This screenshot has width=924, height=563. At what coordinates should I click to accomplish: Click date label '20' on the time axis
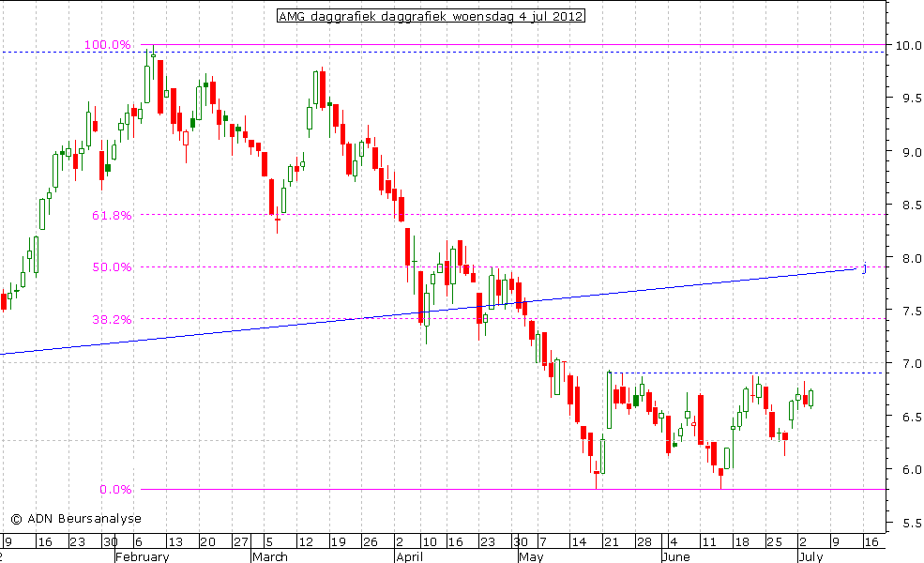(207, 541)
